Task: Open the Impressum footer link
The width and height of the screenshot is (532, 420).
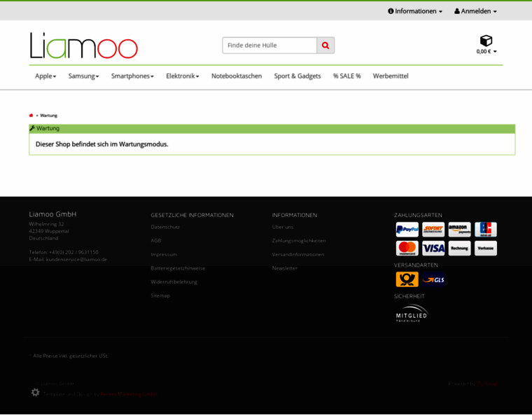Action: (x=164, y=254)
